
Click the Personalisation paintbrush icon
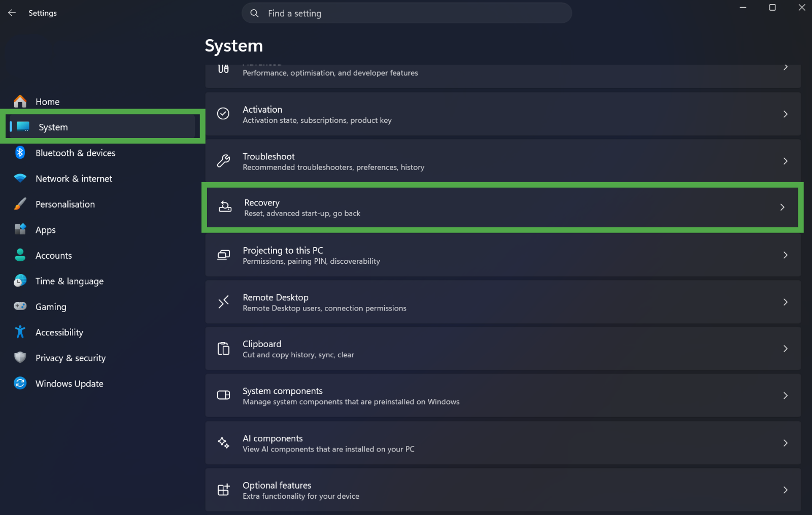click(x=20, y=204)
